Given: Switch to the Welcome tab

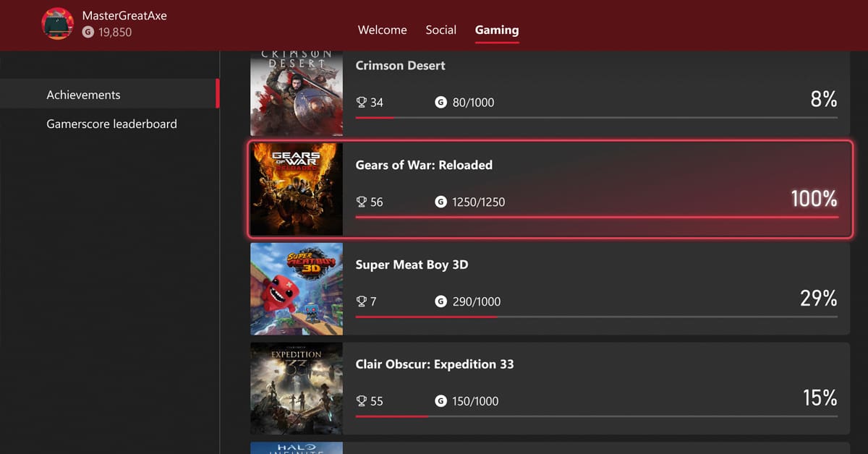Looking at the screenshot, I should coord(382,30).
